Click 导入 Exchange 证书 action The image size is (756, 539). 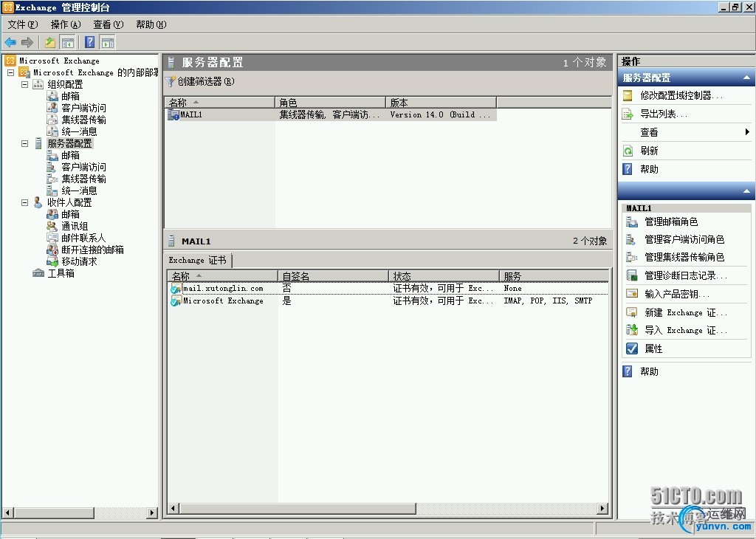686,330
